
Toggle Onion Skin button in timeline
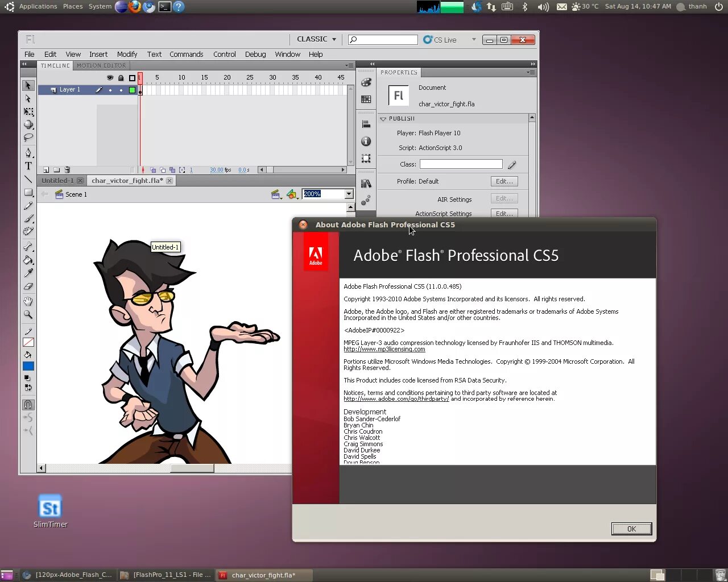click(153, 170)
